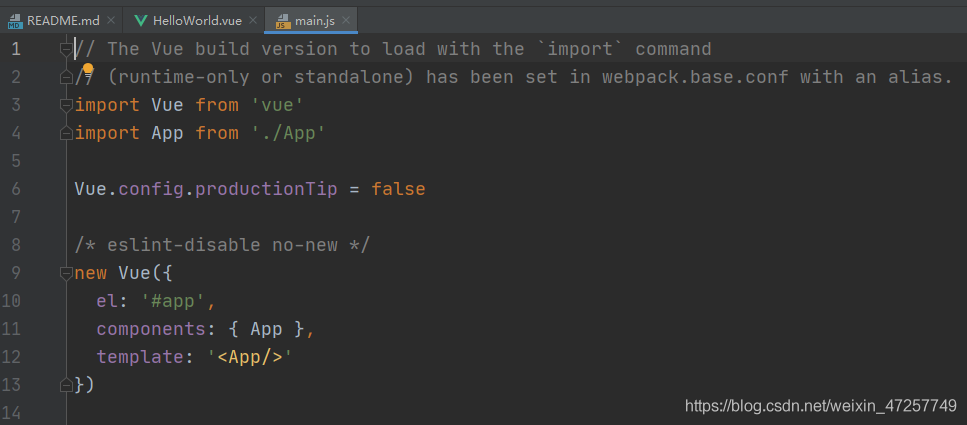Click the './App' import path string

tap(289, 133)
